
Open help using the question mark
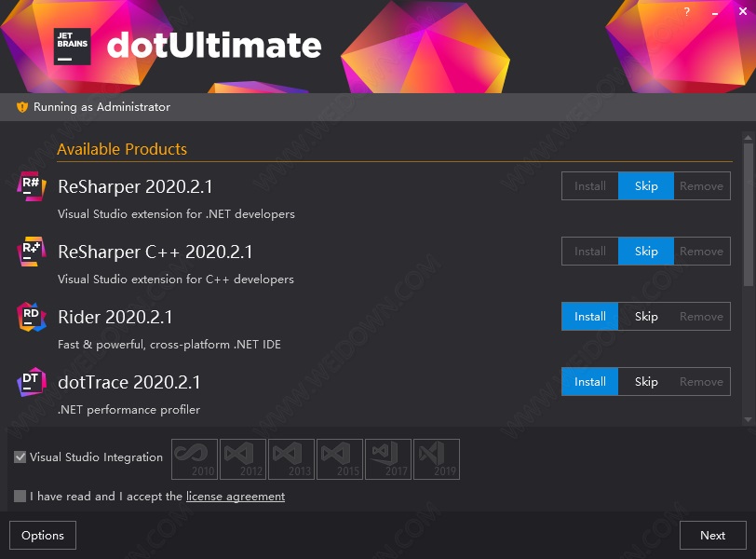pos(687,12)
